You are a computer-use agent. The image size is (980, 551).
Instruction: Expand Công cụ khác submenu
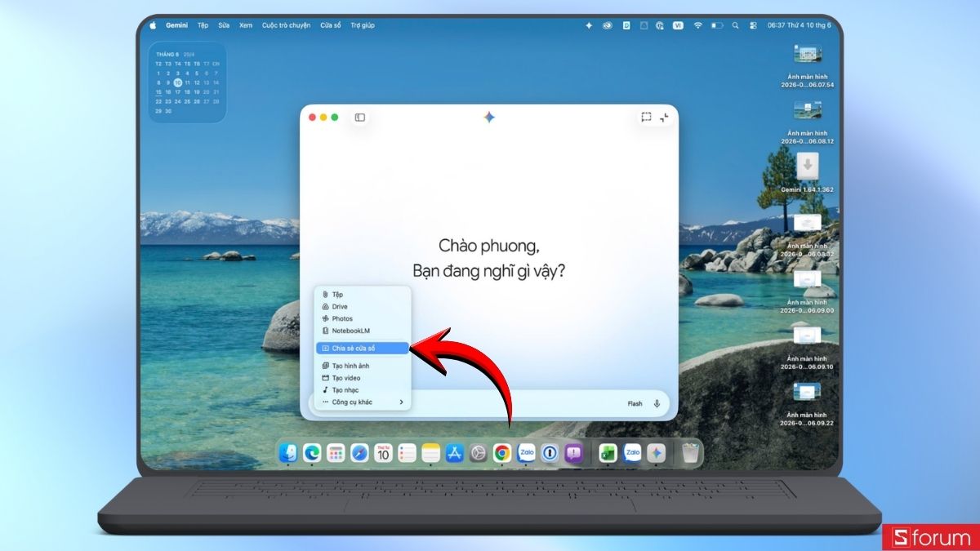[363, 402]
